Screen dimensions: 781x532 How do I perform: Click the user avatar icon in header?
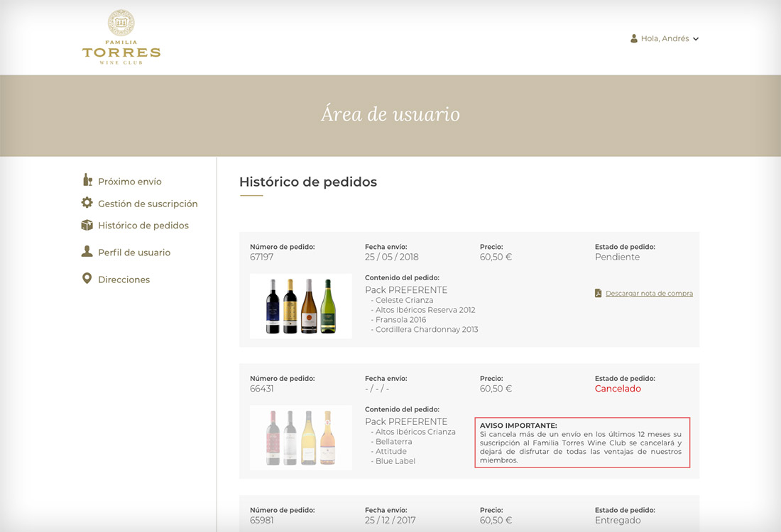tap(634, 38)
